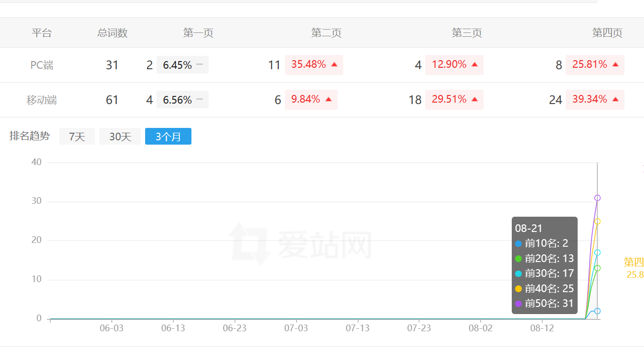Click red up arrow beside 29.51%
This screenshot has width=644, height=347.
tap(475, 99)
